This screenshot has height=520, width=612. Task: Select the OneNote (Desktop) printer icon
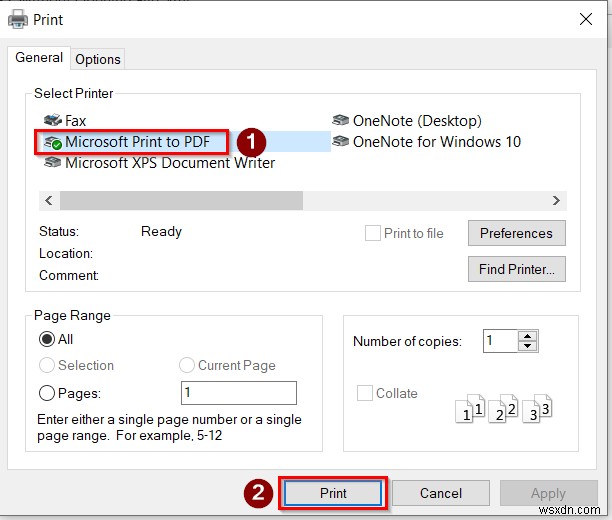(340, 120)
